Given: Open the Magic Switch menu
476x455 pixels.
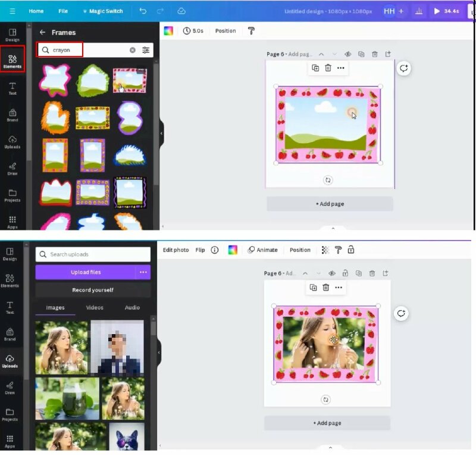Looking at the screenshot, I should [102, 11].
